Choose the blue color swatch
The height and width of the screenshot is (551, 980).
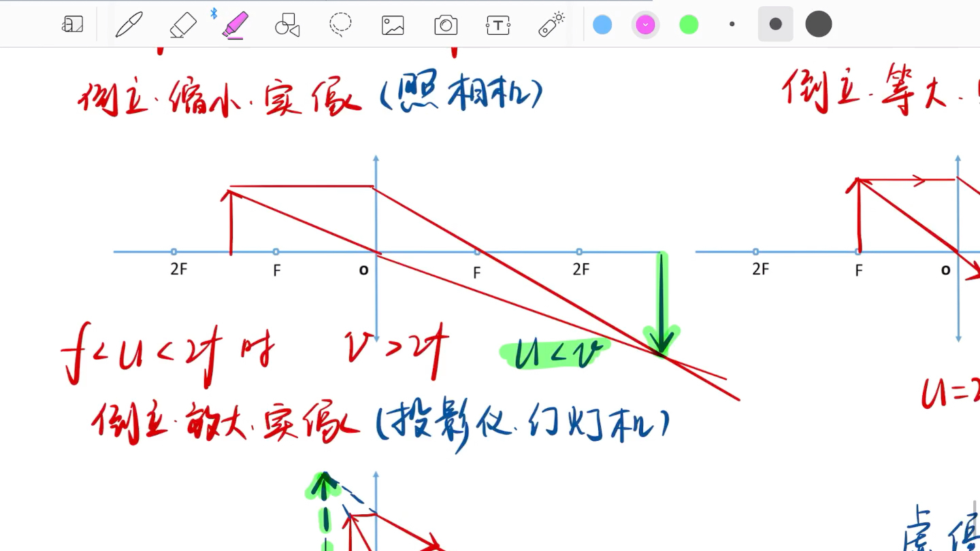[x=602, y=25]
